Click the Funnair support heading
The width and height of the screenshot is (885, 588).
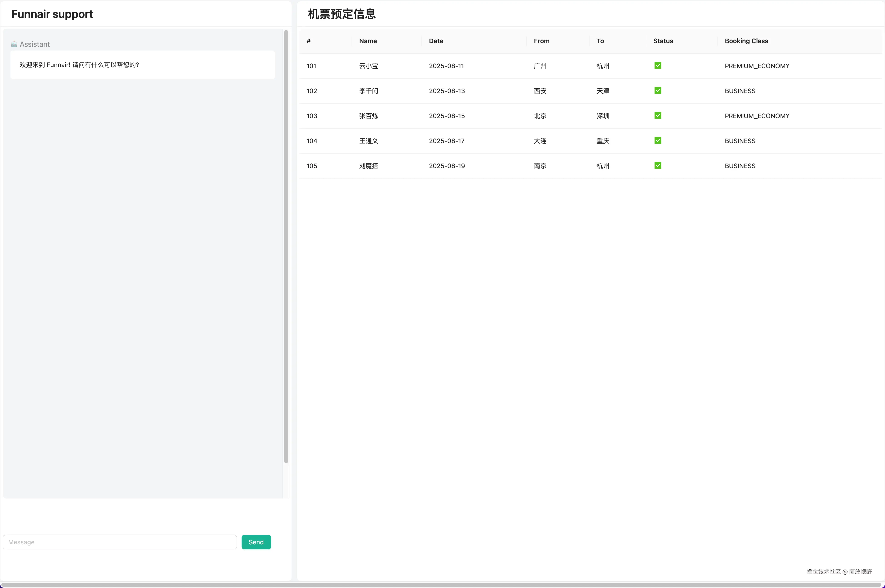pyautogui.click(x=52, y=14)
